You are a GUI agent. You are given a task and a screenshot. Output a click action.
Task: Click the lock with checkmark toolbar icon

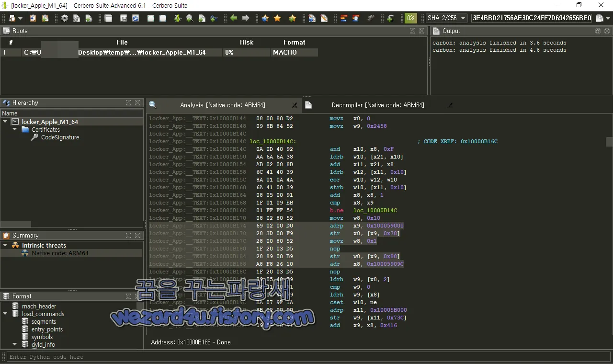click(x=214, y=18)
